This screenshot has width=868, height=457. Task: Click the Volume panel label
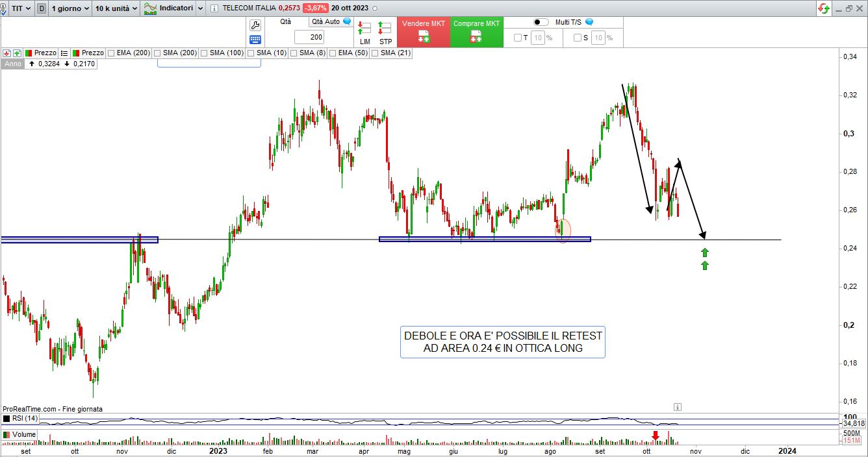click(x=24, y=434)
